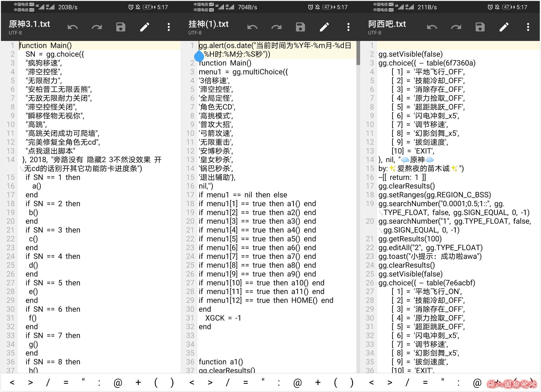This screenshot has width=541, height=392.
Task: Insert '(' from the 原神3.1.txt symbol bar
Action: pos(156,382)
